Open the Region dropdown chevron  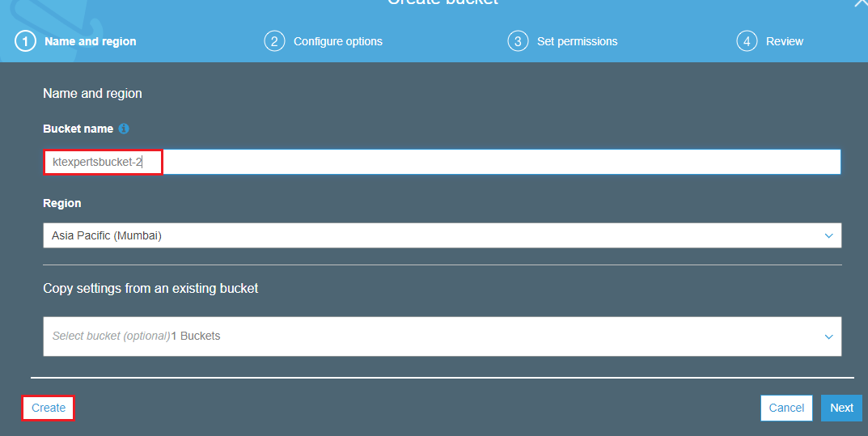[828, 236]
